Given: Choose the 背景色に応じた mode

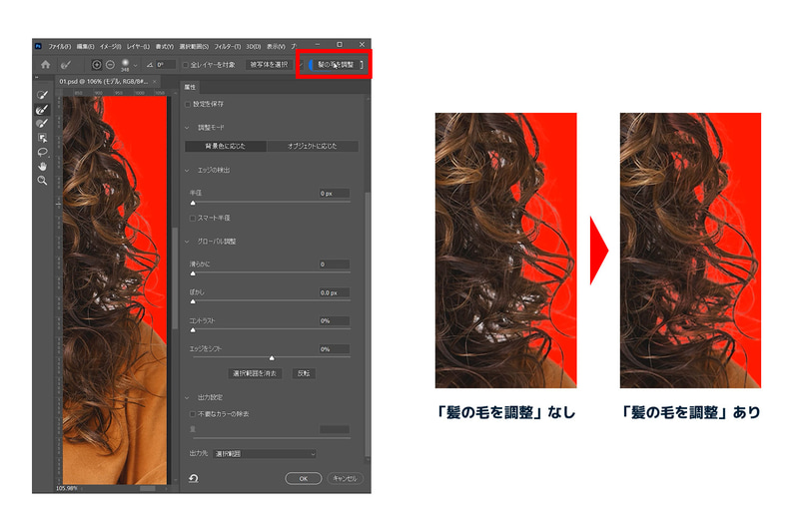Looking at the screenshot, I should point(226,146).
